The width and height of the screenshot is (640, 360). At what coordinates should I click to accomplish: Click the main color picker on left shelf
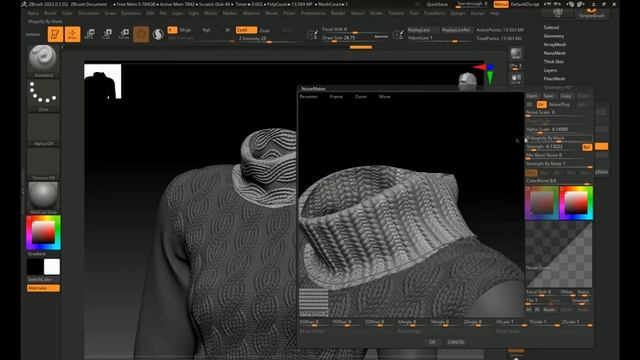coord(43,233)
